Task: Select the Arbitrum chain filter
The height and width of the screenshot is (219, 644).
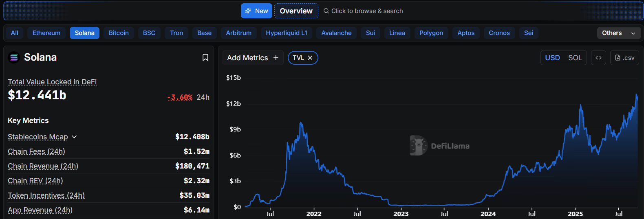Action: point(239,33)
